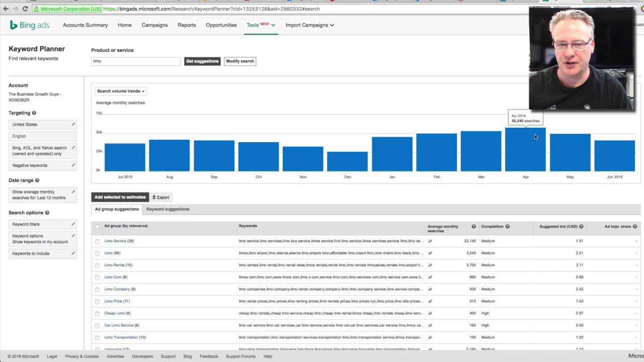Show trend chart icon for Limo Com row

(x=430, y=277)
